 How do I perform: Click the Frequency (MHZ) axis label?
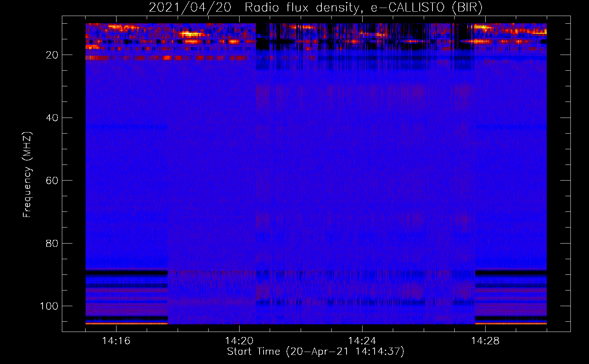click(27, 174)
